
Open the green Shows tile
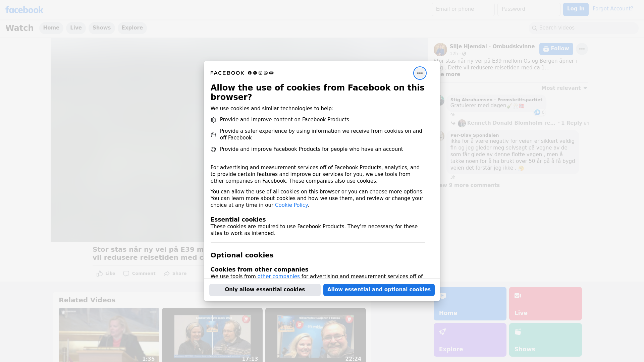(545, 340)
